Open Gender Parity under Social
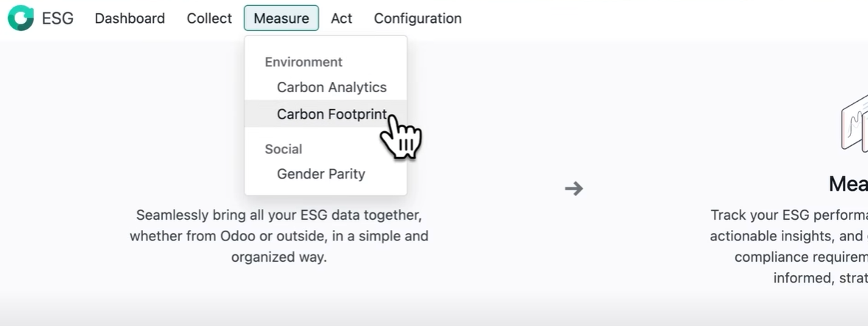 click(321, 174)
